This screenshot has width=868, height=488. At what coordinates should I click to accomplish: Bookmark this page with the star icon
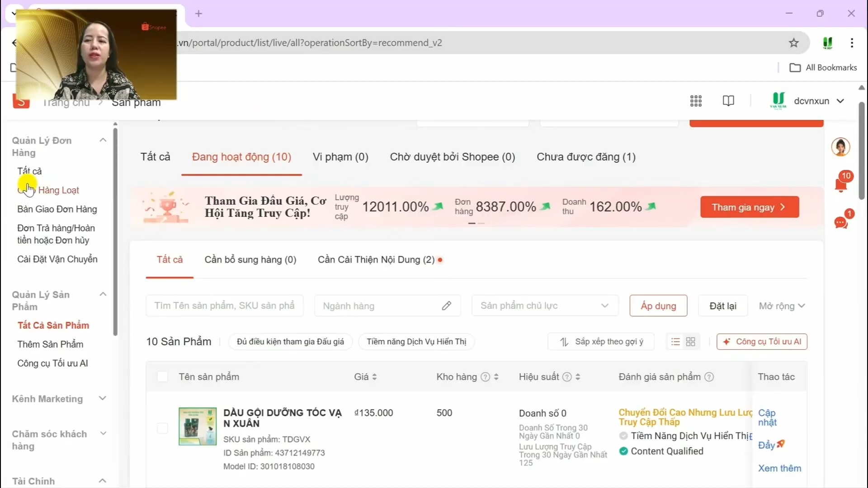(x=794, y=43)
